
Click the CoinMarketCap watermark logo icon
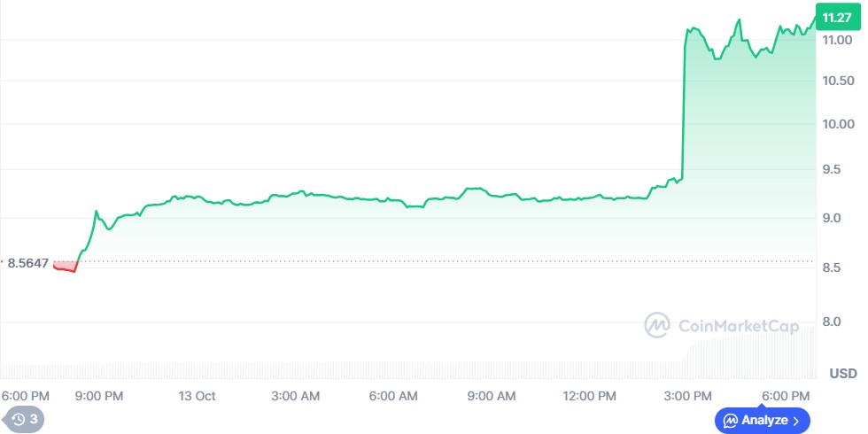656,325
